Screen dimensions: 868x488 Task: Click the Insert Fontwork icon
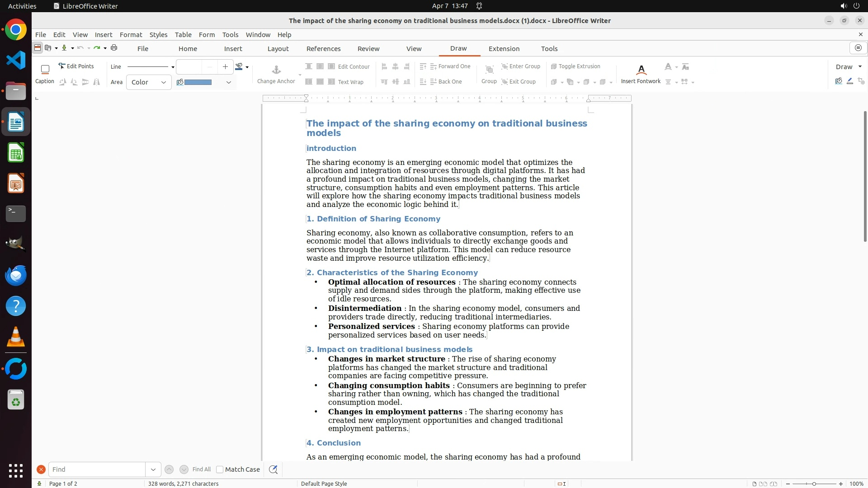tap(641, 70)
